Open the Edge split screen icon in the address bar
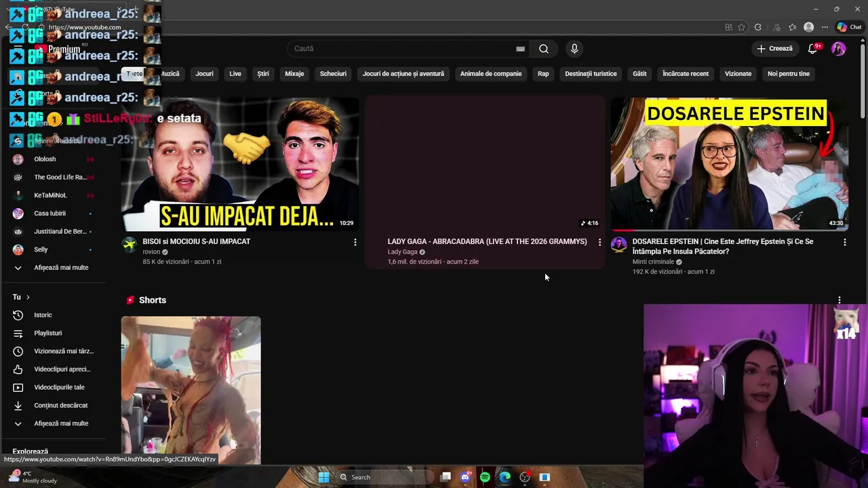This screenshot has height=488, width=868. tap(728, 27)
